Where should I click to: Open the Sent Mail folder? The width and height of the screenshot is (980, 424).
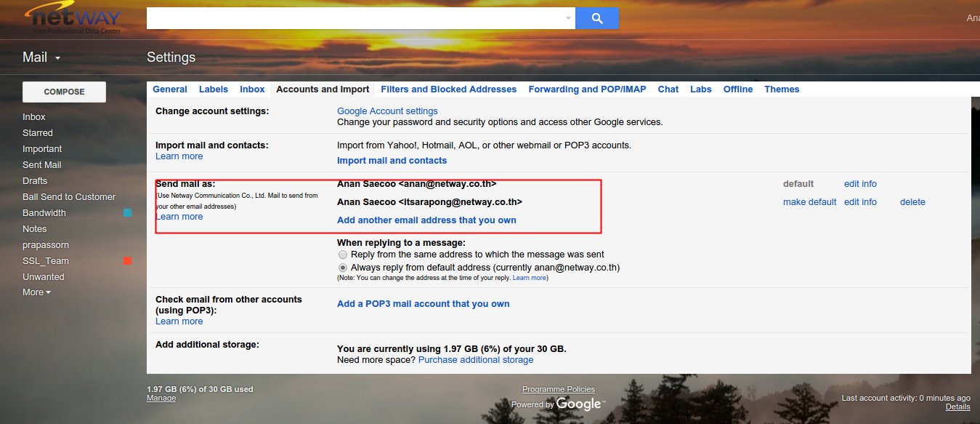click(x=42, y=165)
